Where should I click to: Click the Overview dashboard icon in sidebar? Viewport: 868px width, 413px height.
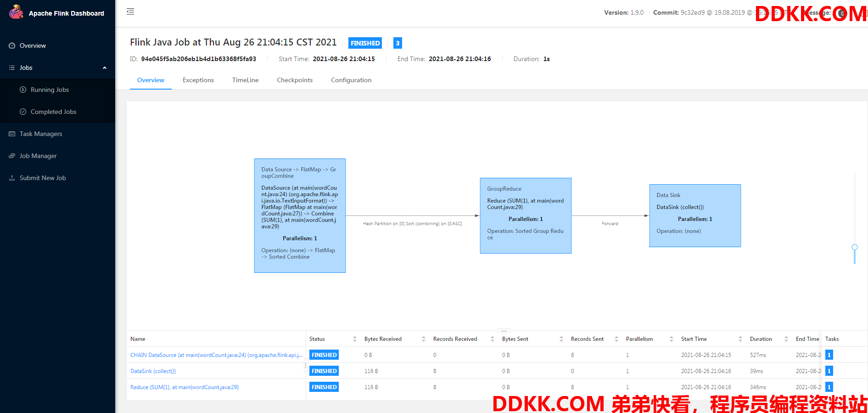point(12,45)
